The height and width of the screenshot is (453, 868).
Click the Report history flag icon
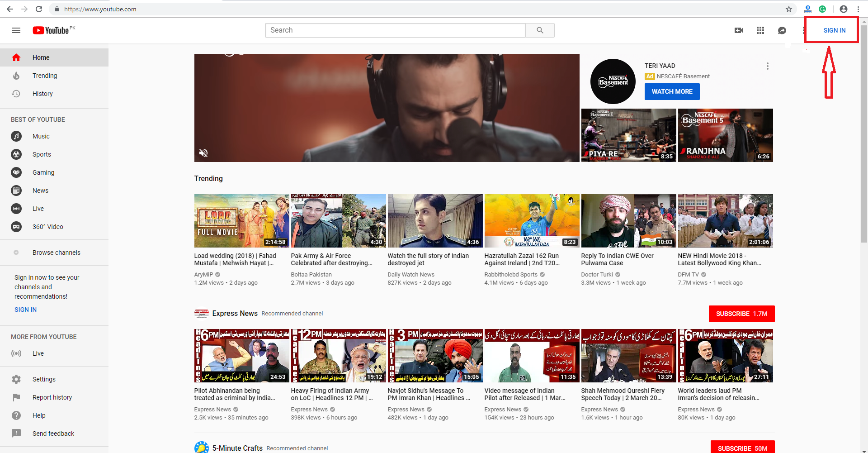16,397
